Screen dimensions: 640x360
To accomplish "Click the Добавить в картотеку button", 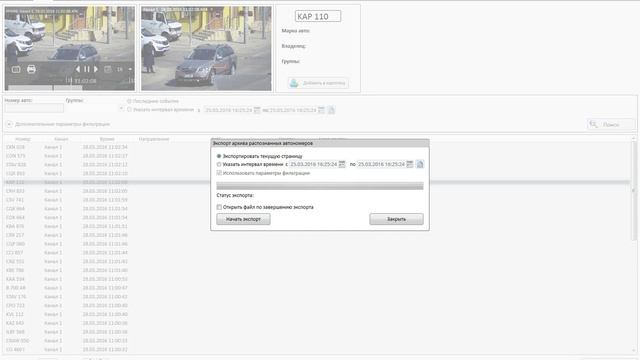I will point(318,83).
